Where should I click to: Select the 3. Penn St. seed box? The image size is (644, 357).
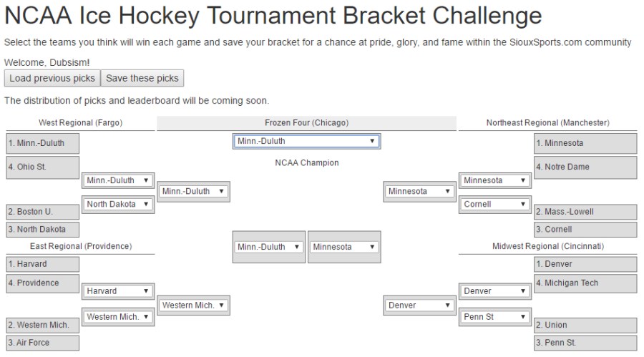(x=585, y=343)
